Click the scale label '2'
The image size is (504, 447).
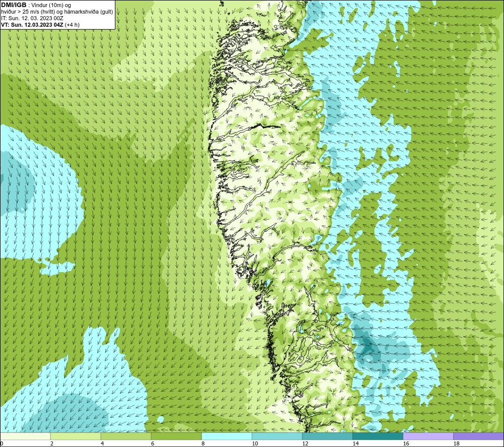click(x=52, y=443)
